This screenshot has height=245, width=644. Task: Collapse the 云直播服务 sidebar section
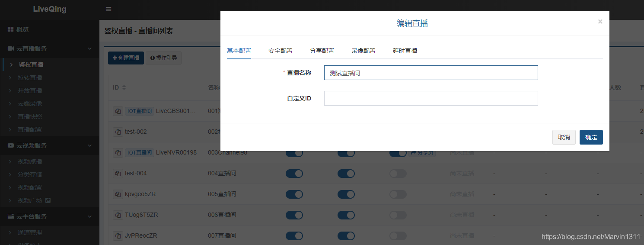pos(49,48)
